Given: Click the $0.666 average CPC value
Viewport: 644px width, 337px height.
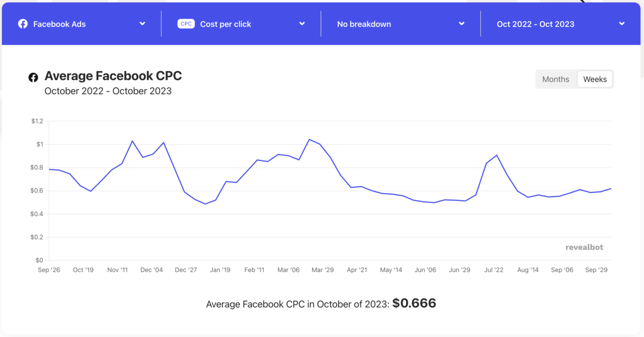Looking at the screenshot, I should (x=414, y=303).
